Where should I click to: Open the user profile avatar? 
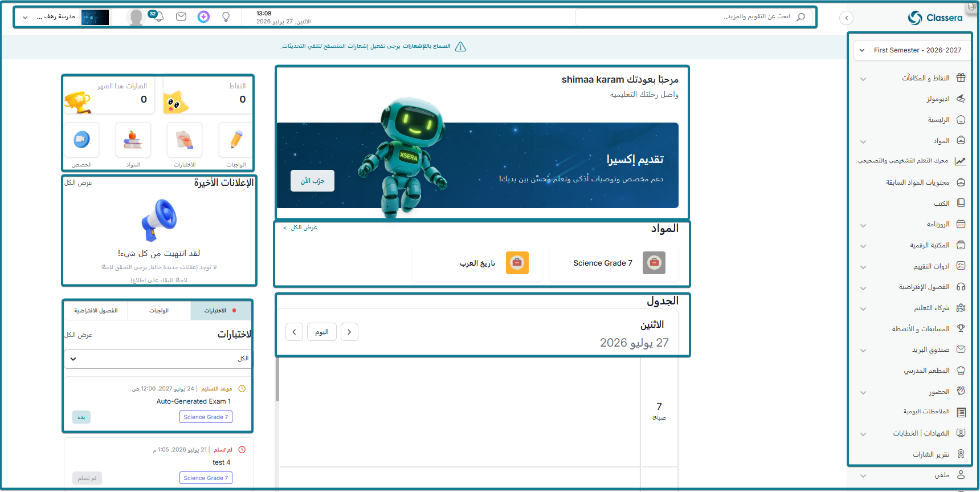click(x=136, y=18)
